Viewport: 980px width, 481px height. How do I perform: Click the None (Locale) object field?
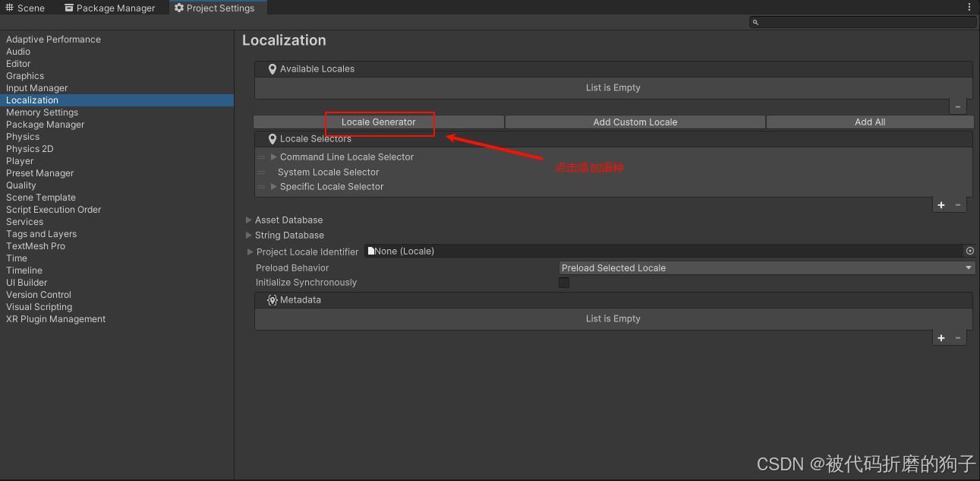click(664, 251)
